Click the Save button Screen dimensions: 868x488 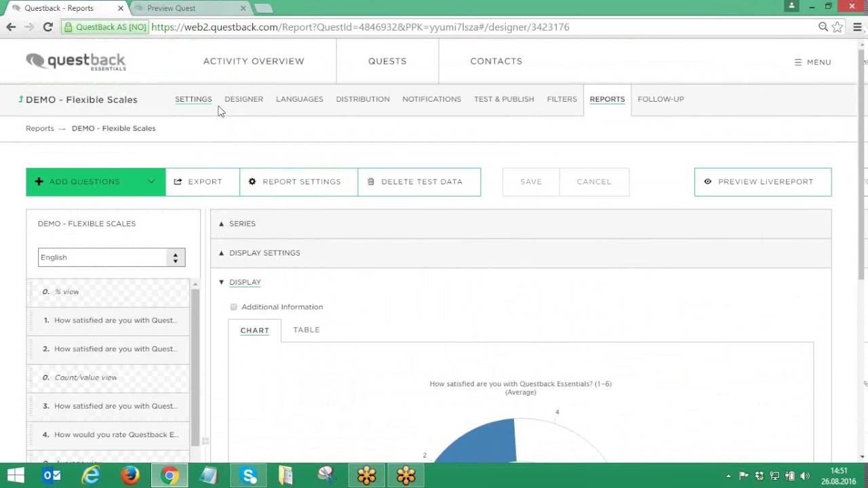tap(531, 182)
